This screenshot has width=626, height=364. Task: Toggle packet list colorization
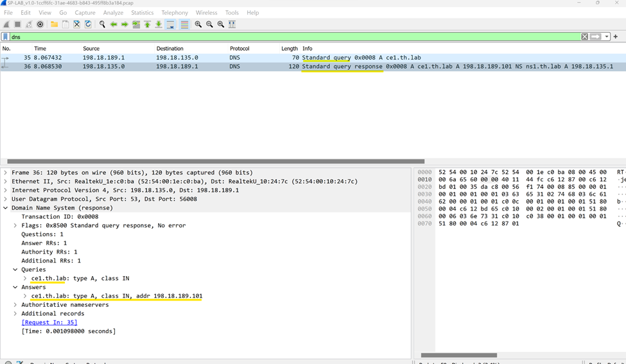tap(184, 24)
